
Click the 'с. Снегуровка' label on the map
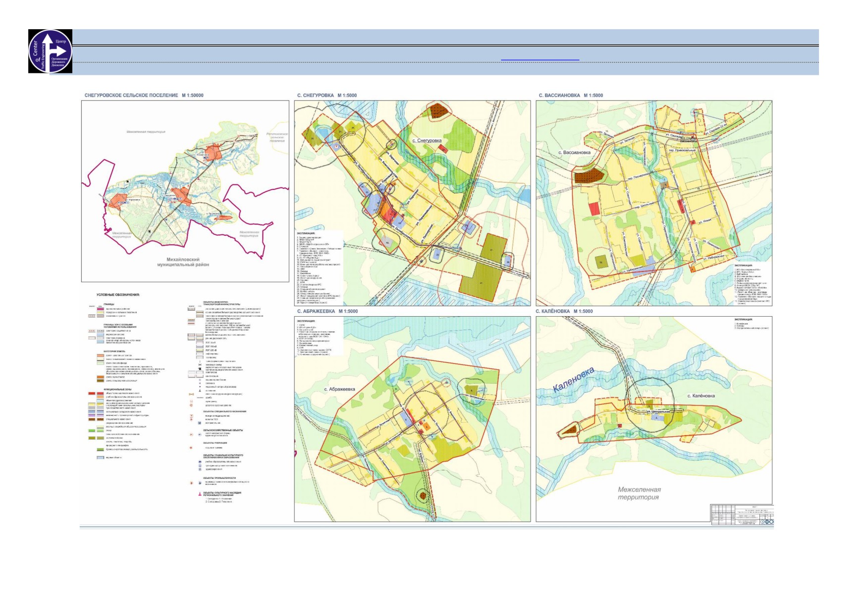427,141
